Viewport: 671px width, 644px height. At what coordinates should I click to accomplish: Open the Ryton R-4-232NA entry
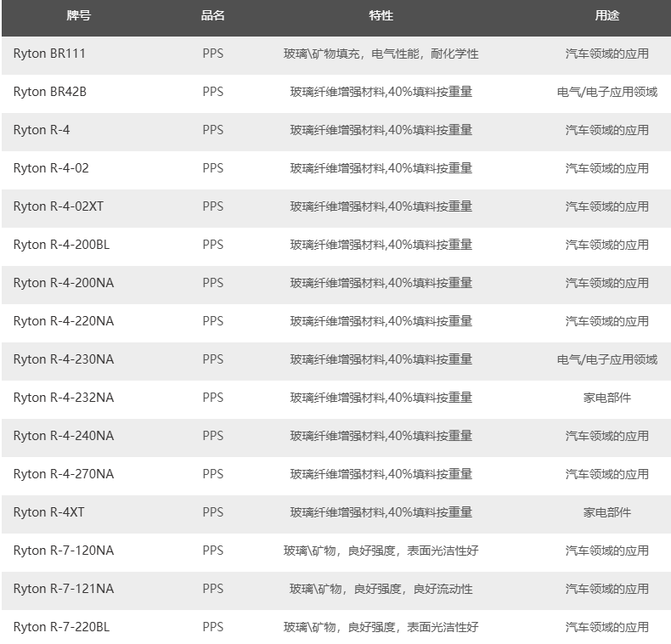coord(63,398)
